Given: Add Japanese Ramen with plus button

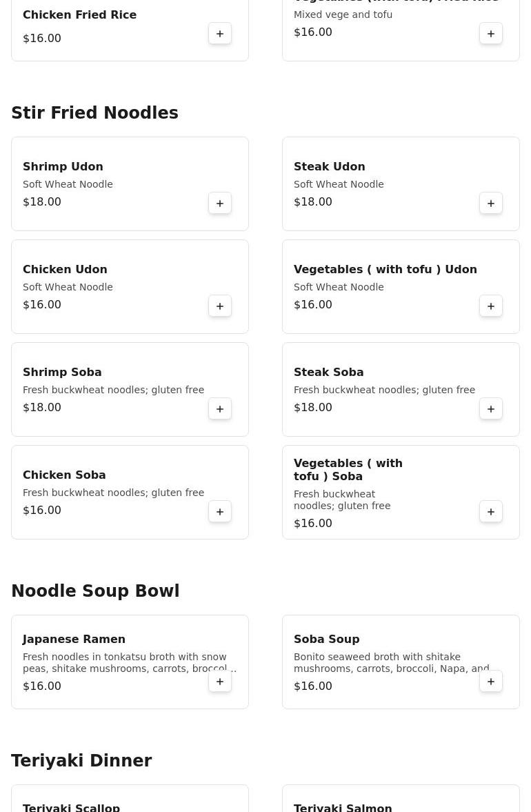Looking at the screenshot, I should pyautogui.click(x=220, y=682).
